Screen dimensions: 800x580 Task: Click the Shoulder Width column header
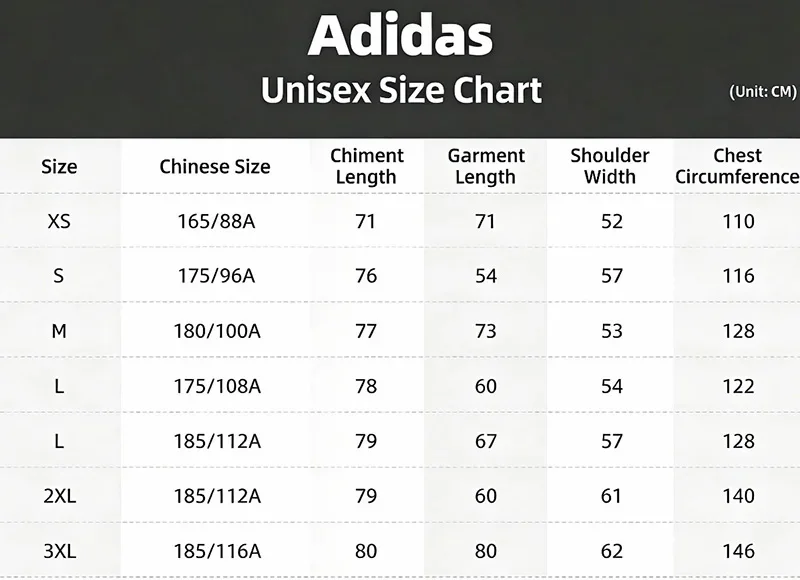(x=610, y=166)
